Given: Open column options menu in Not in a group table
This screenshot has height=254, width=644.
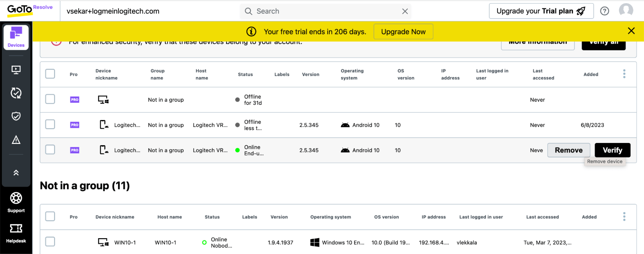Looking at the screenshot, I should tap(624, 216).
